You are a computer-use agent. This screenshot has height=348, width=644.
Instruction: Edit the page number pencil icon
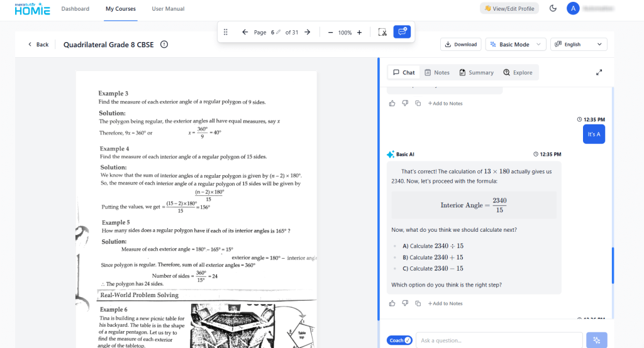[x=278, y=32]
